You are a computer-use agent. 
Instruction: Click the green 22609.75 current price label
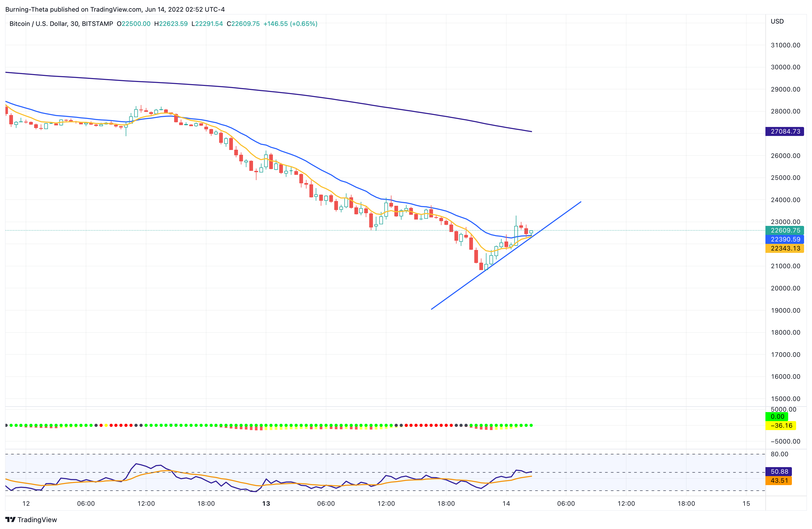tap(784, 230)
